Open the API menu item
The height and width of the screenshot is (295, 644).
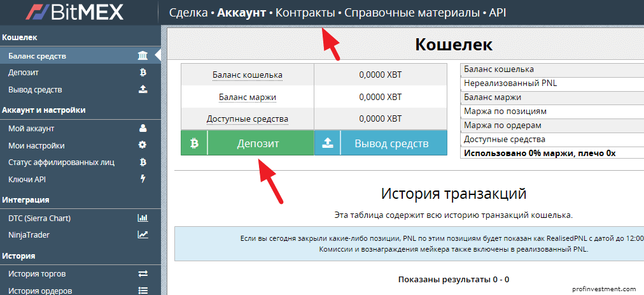[x=498, y=13]
